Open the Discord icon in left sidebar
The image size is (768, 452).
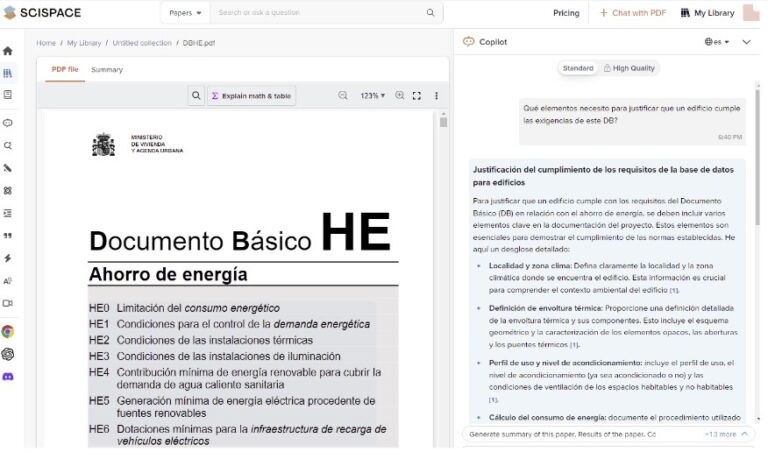8,377
